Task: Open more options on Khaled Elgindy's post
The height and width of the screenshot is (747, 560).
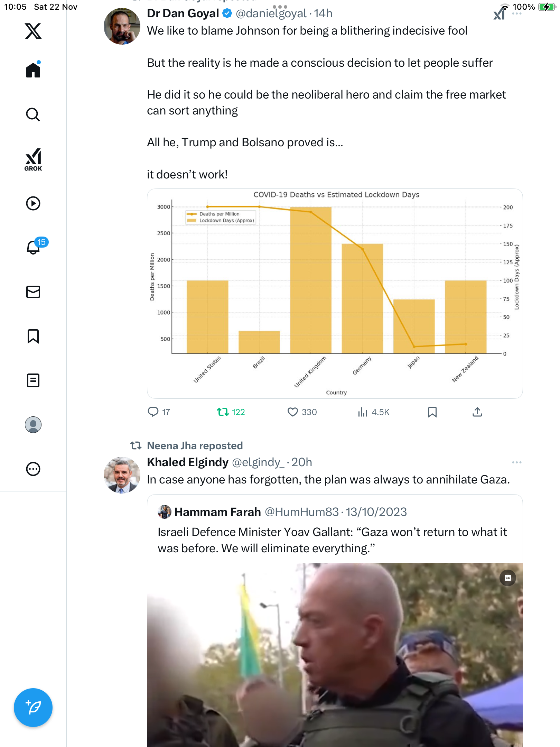Action: click(516, 462)
